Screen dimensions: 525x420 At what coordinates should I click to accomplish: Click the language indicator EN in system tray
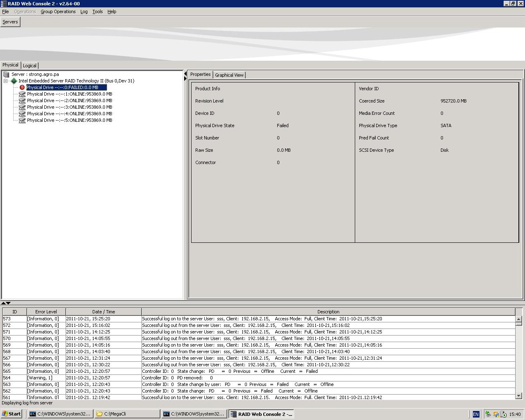(476, 414)
